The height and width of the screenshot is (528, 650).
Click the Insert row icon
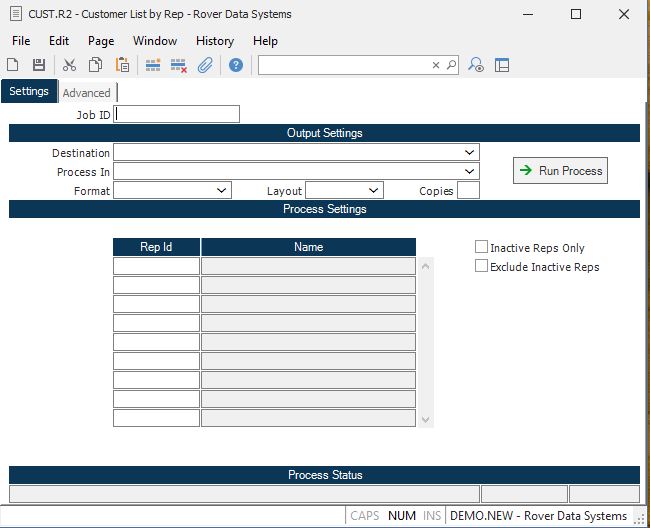tap(153, 65)
